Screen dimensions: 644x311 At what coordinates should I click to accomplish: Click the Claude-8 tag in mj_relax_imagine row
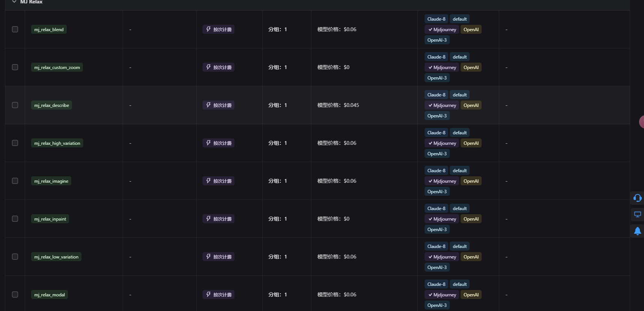(436, 171)
